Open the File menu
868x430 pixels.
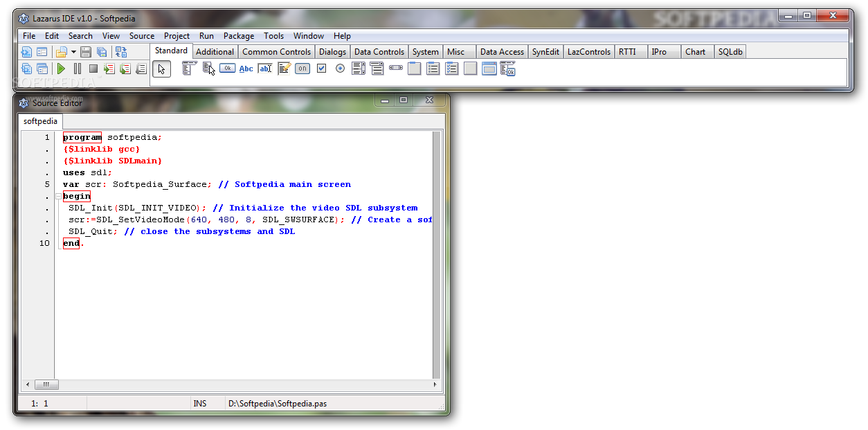coord(29,36)
